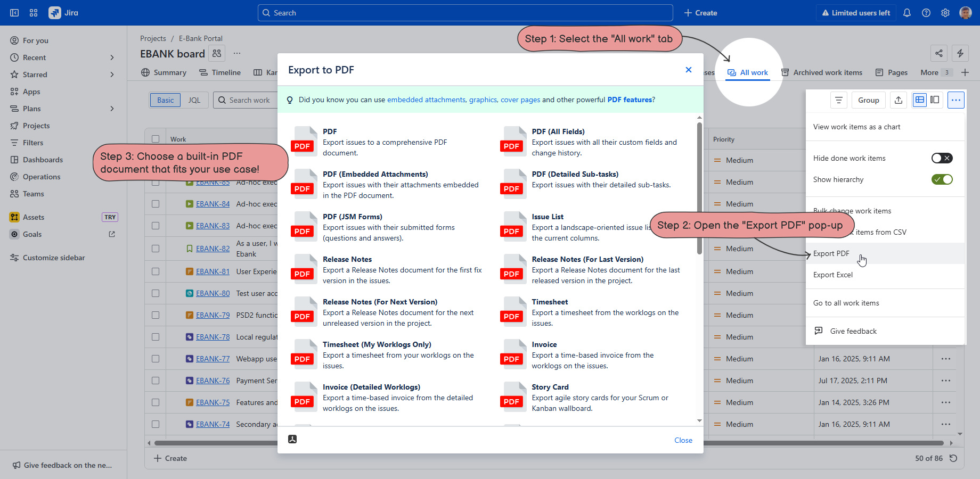Open the settings gear icon
The height and width of the screenshot is (479, 980).
pos(945,13)
